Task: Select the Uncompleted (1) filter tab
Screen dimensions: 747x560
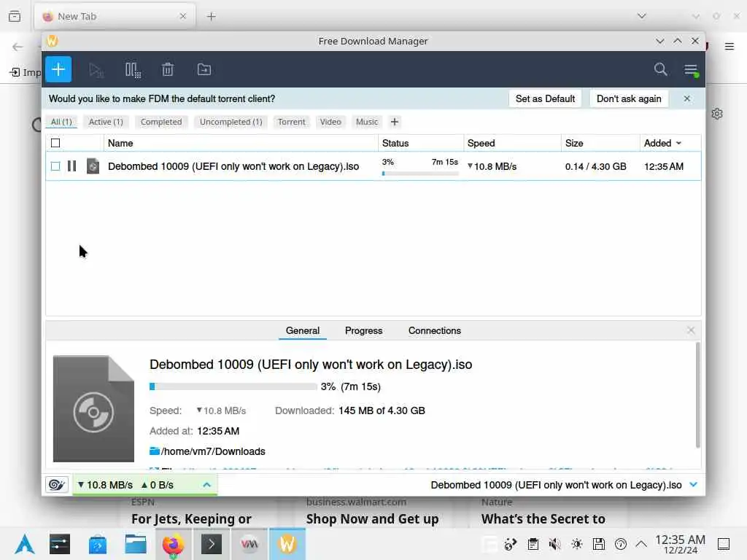Action: [231, 122]
